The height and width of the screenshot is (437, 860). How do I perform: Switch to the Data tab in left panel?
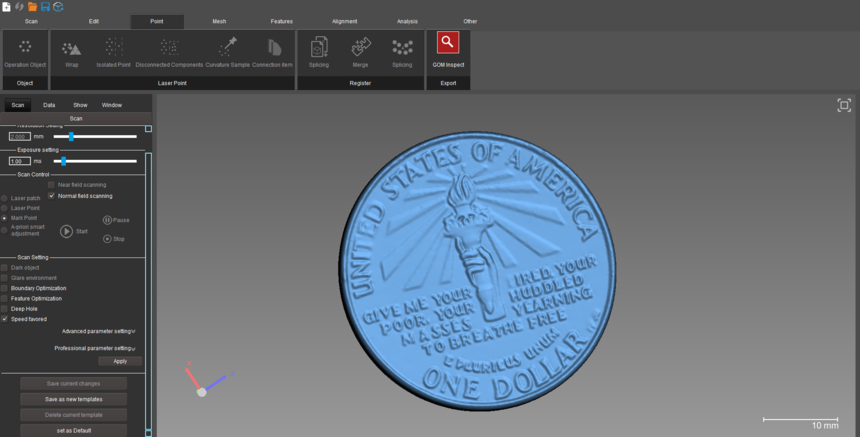pyautogui.click(x=49, y=105)
